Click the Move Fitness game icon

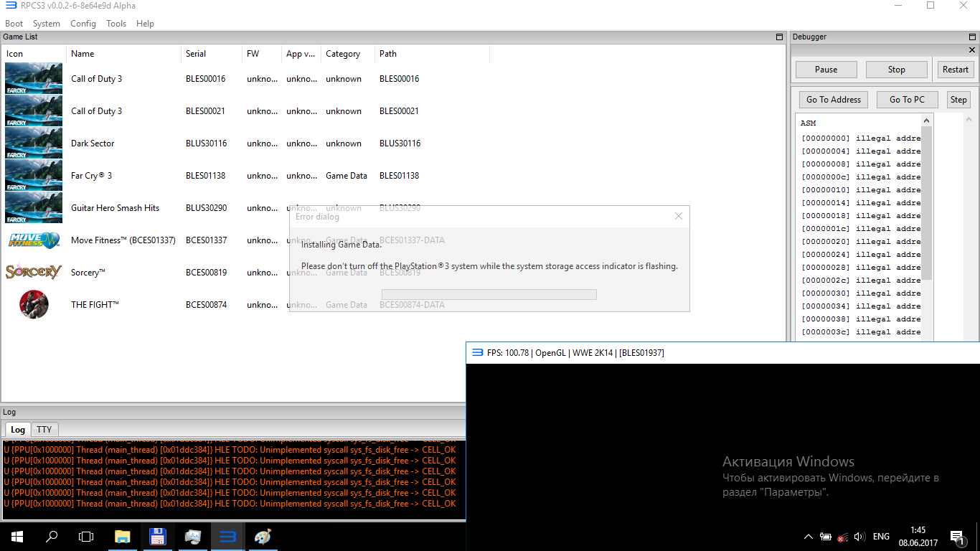coord(34,240)
